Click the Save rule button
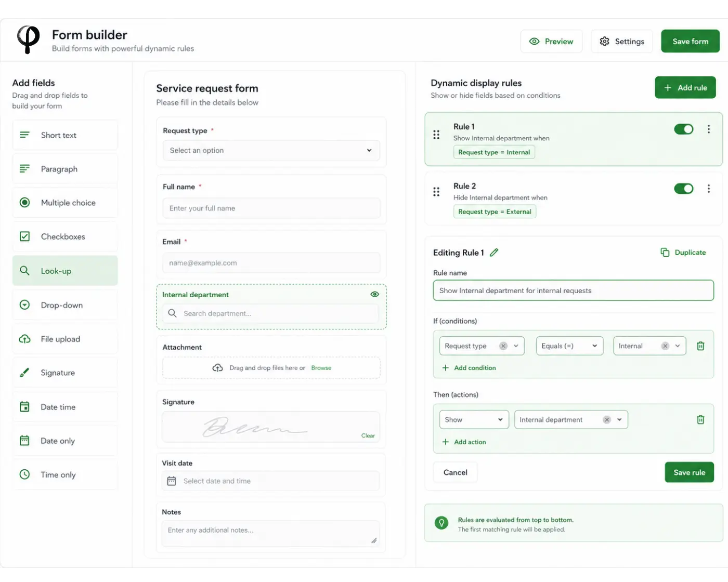The height and width of the screenshot is (582, 728). click(x=689, y=472)
